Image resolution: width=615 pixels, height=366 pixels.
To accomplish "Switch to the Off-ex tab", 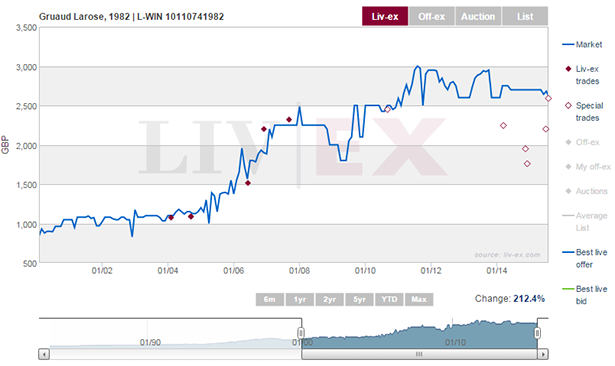I will coord(431,16).
